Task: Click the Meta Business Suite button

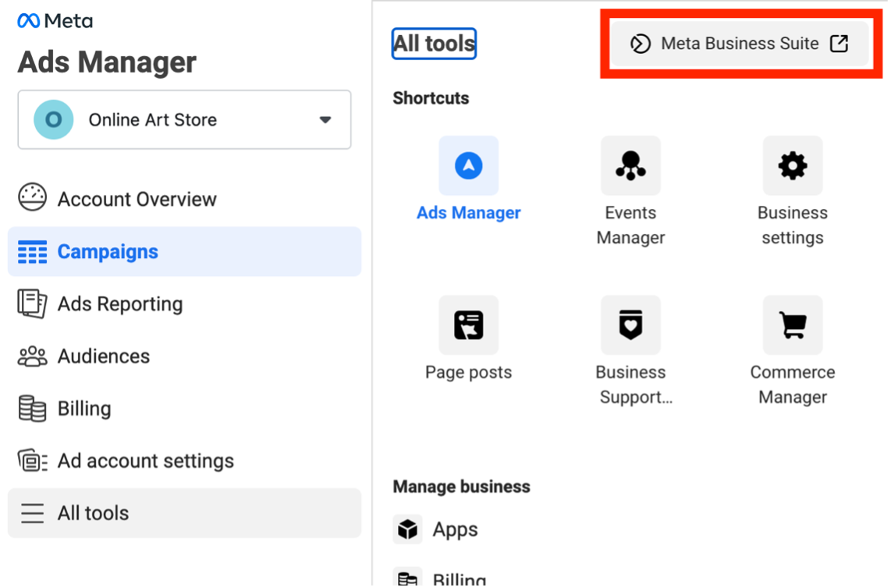Action: (738, 44)
